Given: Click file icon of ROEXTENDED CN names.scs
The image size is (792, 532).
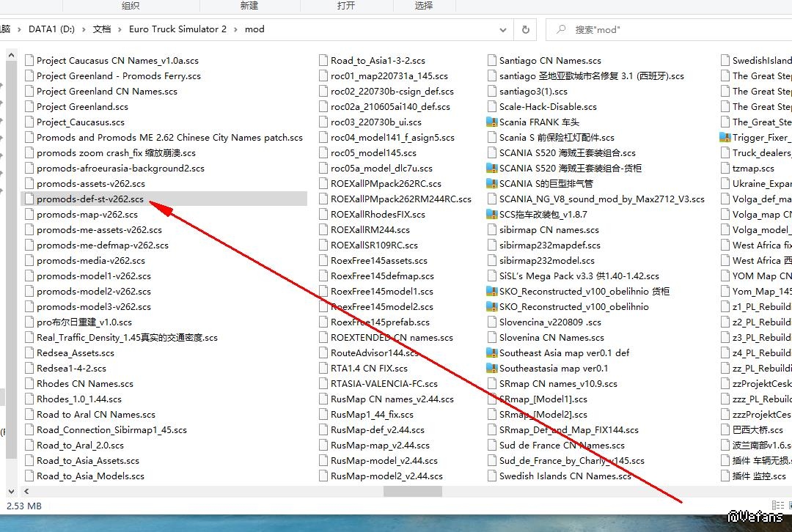Looking at the screenshot, I should click(323, 338).
